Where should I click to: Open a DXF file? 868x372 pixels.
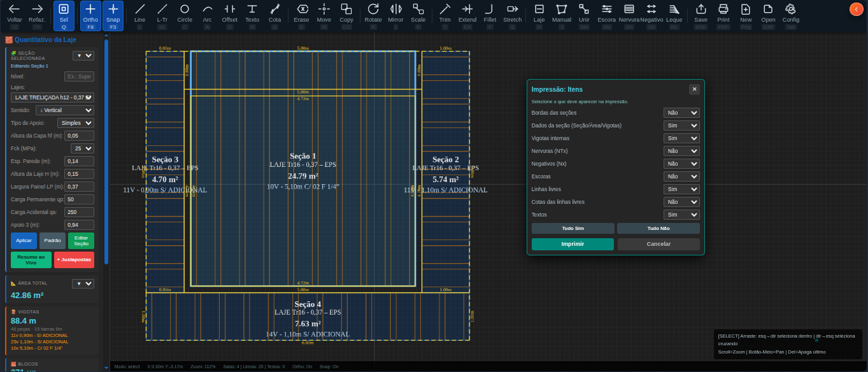tap(768, 16)
